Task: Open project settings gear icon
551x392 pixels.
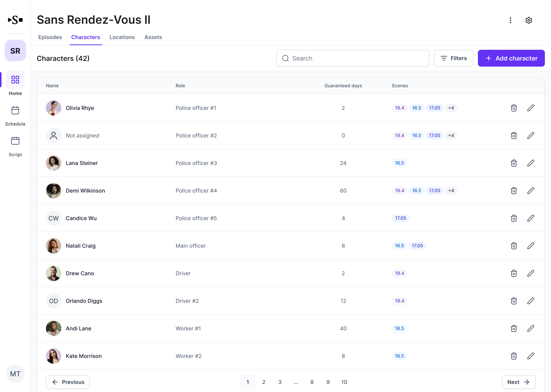Action: [529, 20]
